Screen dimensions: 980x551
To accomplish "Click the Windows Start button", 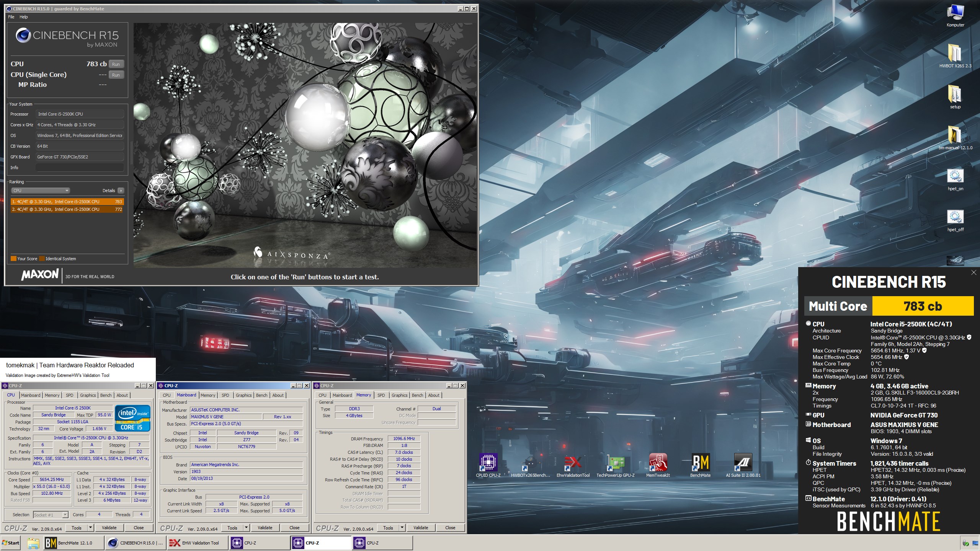I will 11,543.
